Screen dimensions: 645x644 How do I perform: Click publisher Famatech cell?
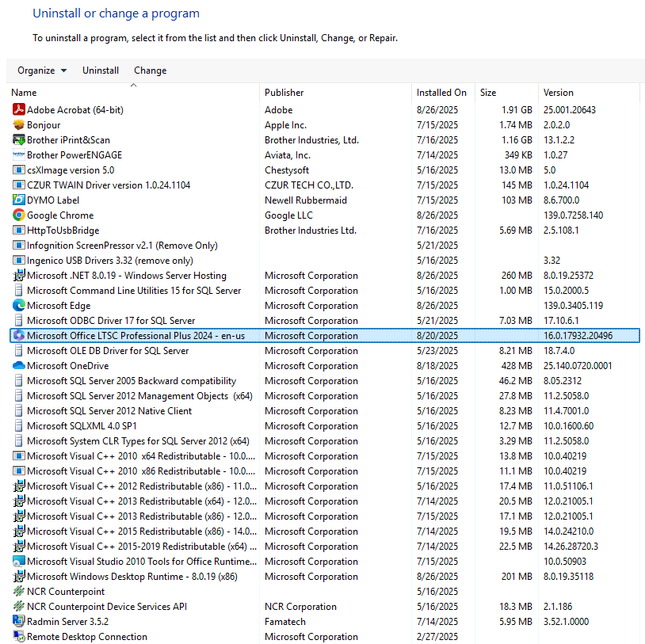click(x=285, y=621)
